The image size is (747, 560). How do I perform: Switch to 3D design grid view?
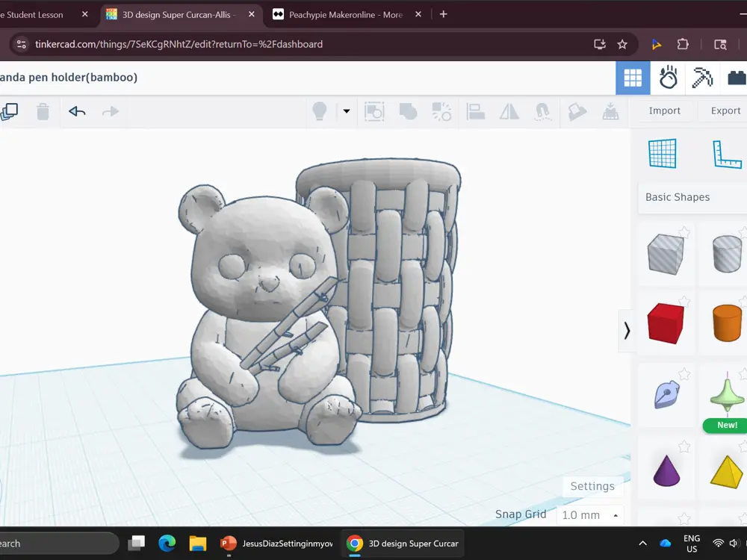pyautogui.click(x=633, y=78)
